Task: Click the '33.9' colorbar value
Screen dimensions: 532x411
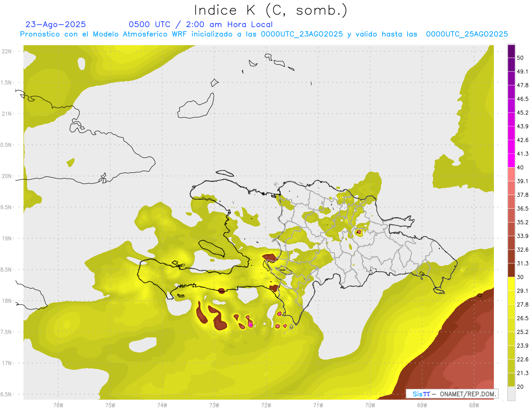Action: point(522,236)
